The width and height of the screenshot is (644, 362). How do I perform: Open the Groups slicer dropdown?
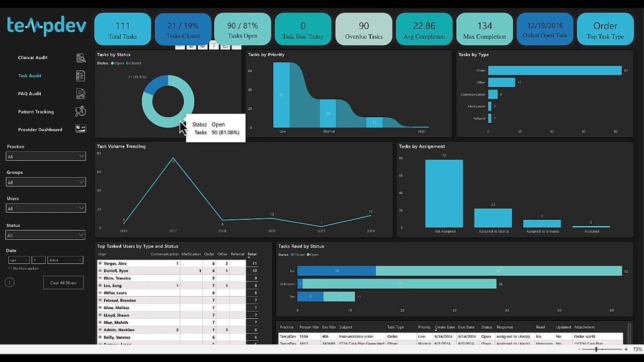click(x=46, y=182)
